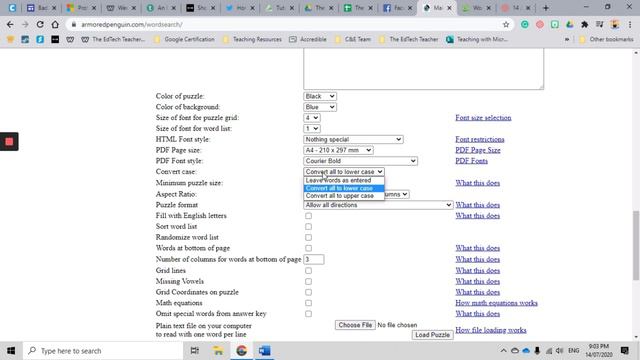
Task: Toggle Randomize word list
Action: coord(308,237)
